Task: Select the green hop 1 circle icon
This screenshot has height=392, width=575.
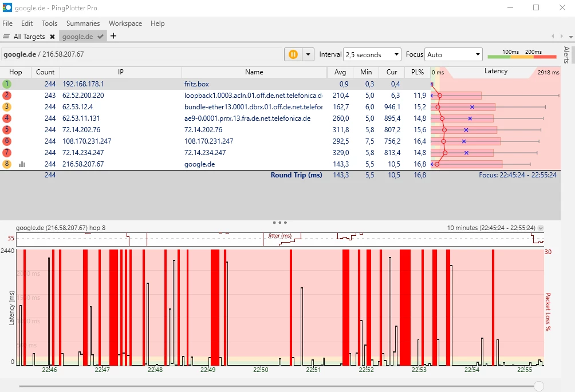Action: (x=7, y=84)
